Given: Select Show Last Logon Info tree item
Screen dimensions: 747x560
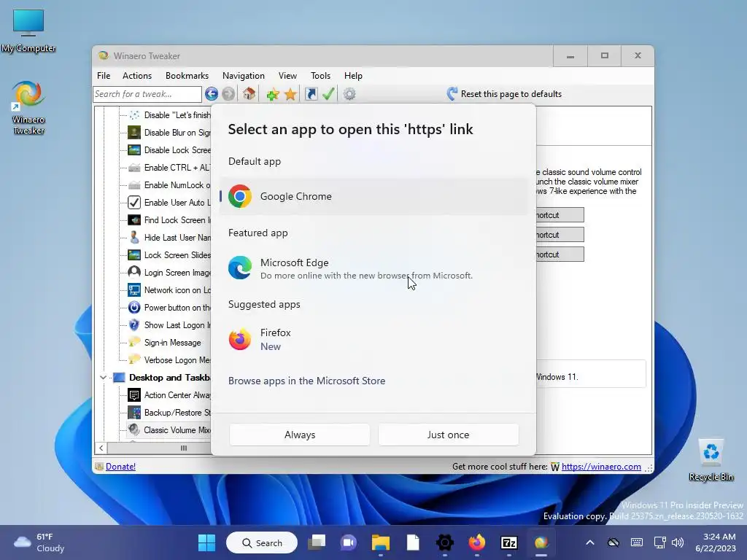Looking at the screenshot, I should point(169,325).
